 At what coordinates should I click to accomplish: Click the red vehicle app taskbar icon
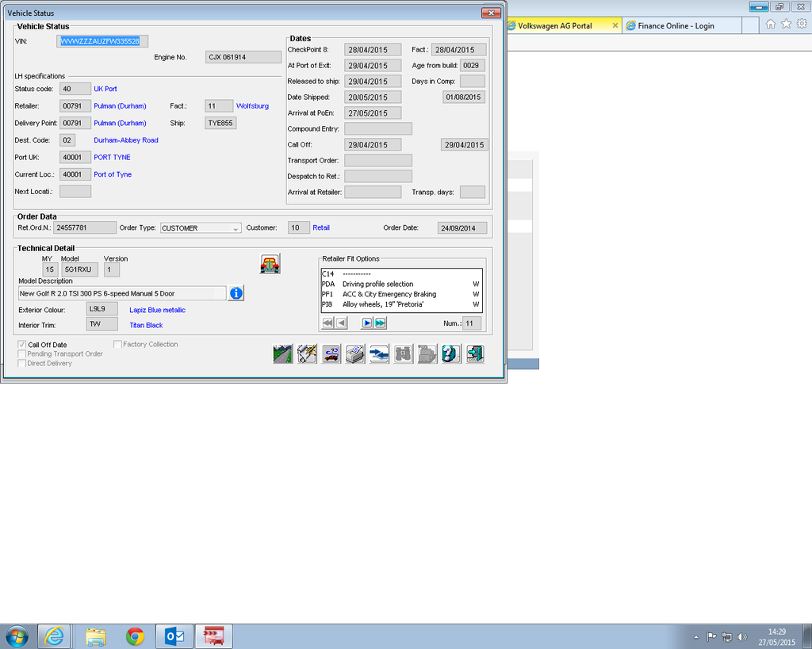click(x=213, y=636)
